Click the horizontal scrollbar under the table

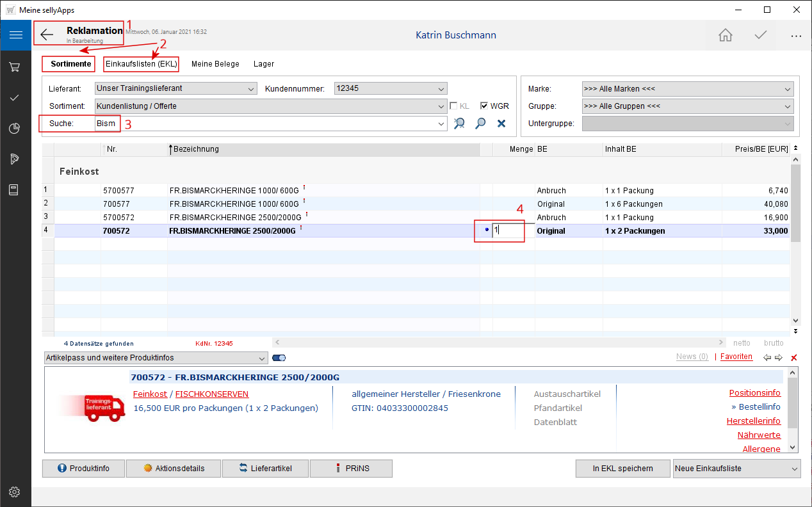tap(498, 343)
